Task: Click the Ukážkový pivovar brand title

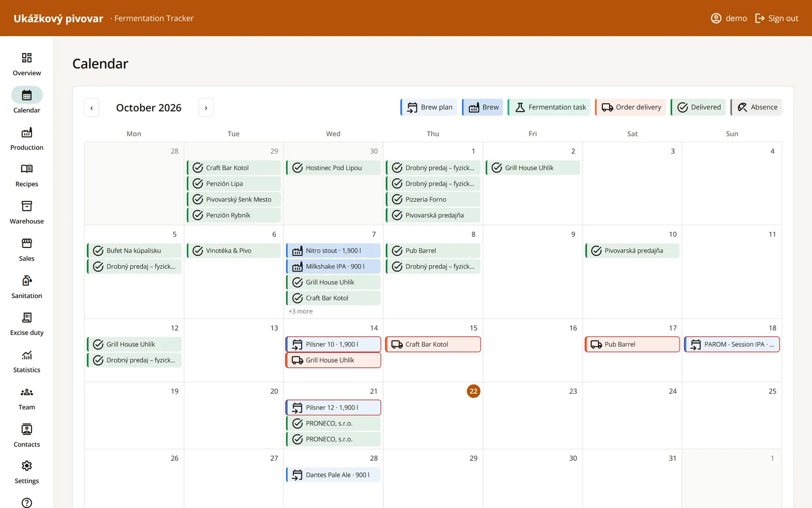Action: tap(58, 18)
